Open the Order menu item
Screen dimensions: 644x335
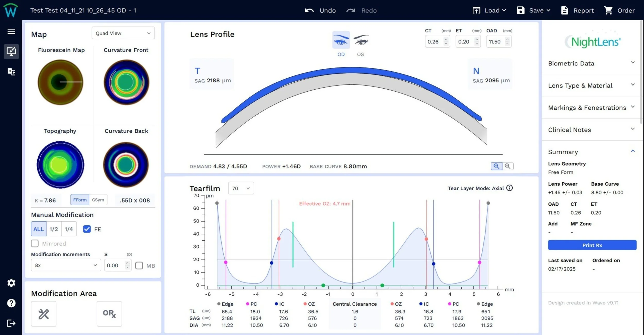click(619, 11)
